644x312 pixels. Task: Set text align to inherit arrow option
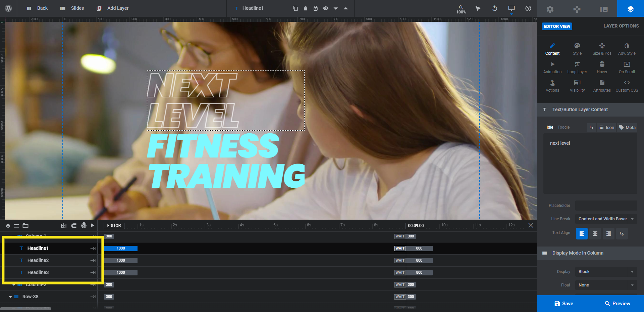click(x=622, y=233)
